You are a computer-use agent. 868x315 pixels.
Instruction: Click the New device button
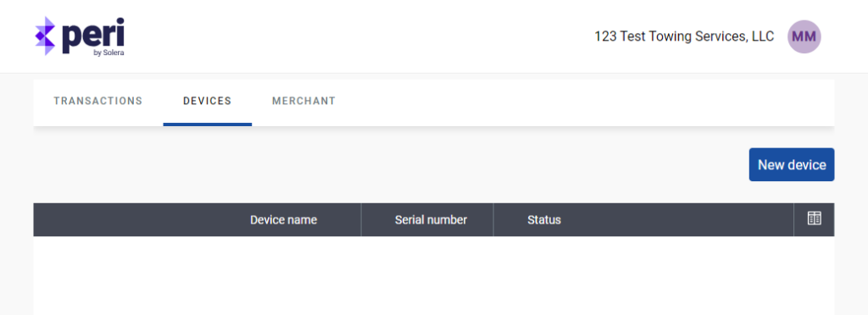tap(792, 164)
